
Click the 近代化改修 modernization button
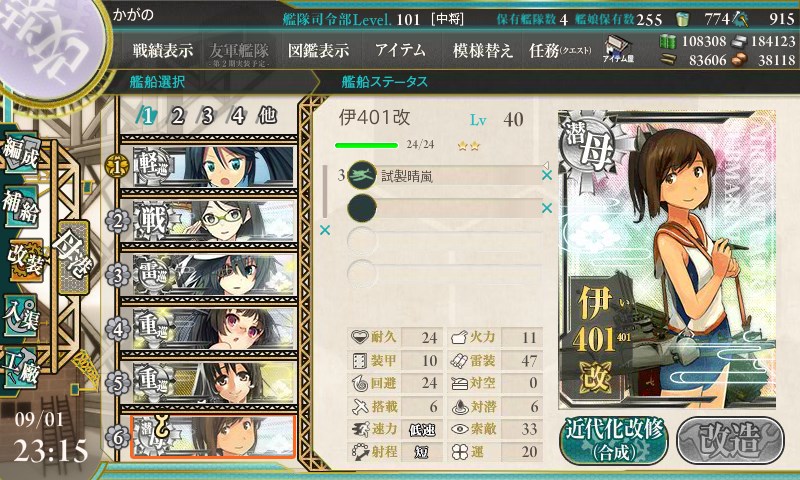point(614,440)
